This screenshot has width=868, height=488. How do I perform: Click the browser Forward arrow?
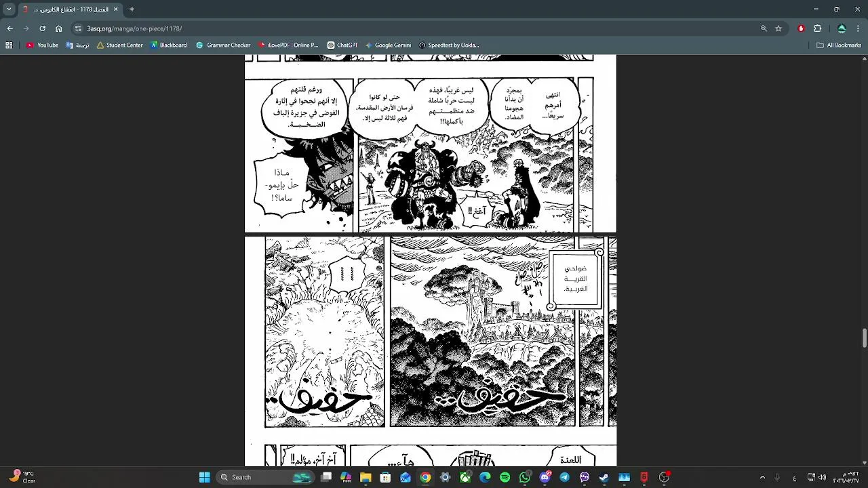point(26,28)
